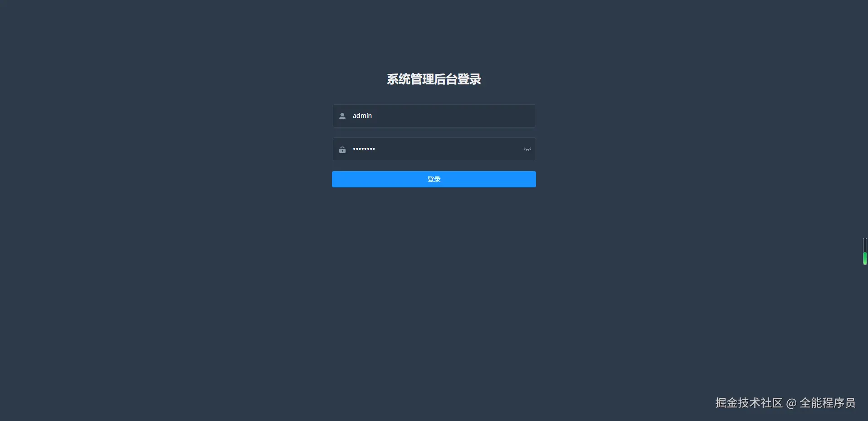Click empty space right of admin text

pos(454,116)
